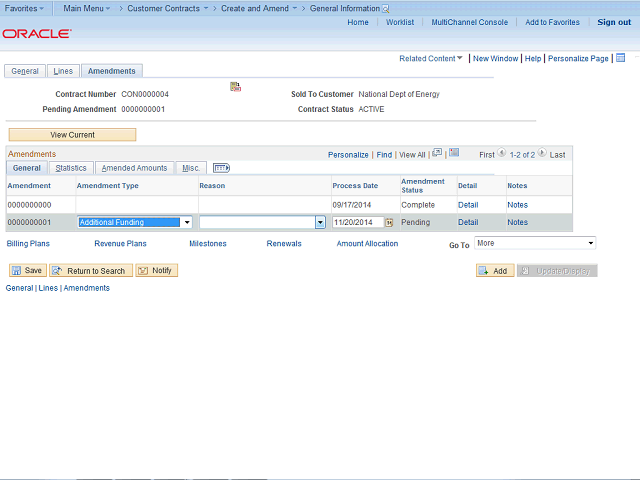
Task: Open Amendment Type dropdown showing Additional Funding
Action: coord(135,222)
